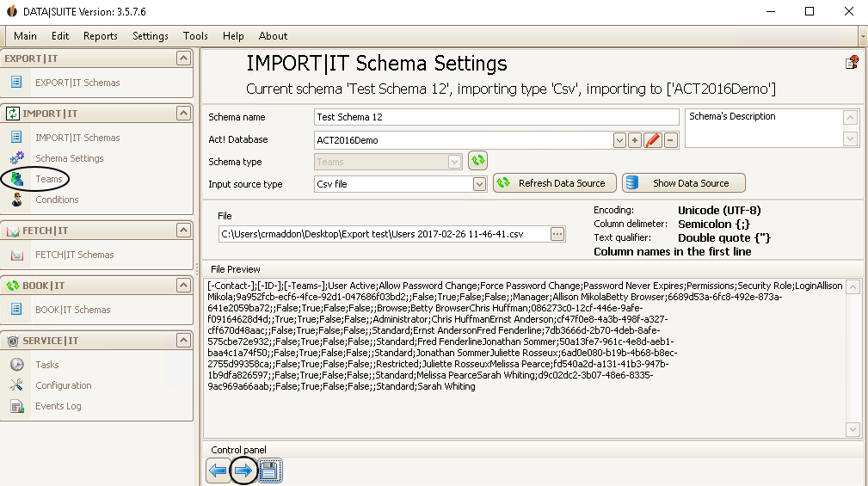Image resolution: width=868 pixels, height=486 pixels.
Task: Click the BOOK|IT Schemas list icon
Action: (x=16, y=309)
